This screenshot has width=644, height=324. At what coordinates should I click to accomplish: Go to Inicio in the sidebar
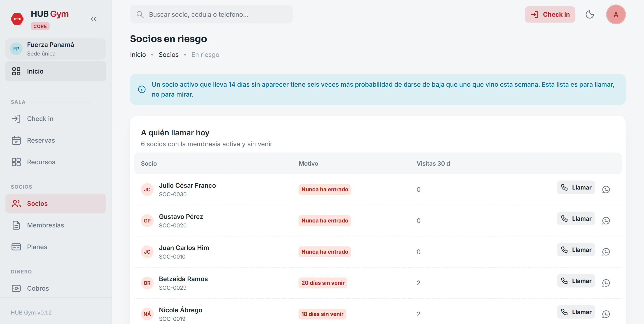[x=56, y=71]
